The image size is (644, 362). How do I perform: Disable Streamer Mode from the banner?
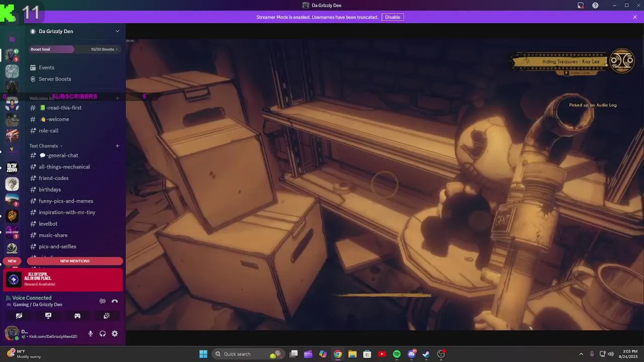pos(392,17)
